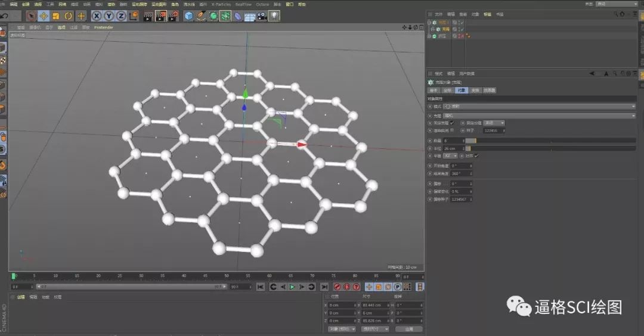Screen dimensions: 644x336
Task: Toggle the Z axis lock
Action: pyautogui.click(x=121, y=16)
